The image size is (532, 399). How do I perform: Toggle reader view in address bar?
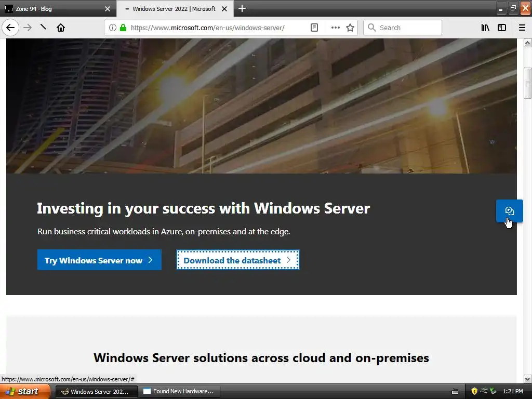click(314, 28)
